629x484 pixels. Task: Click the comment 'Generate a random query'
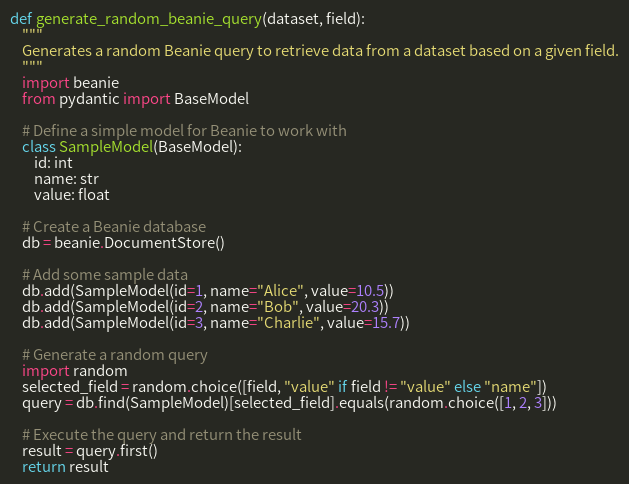click(x=115, y=355)
